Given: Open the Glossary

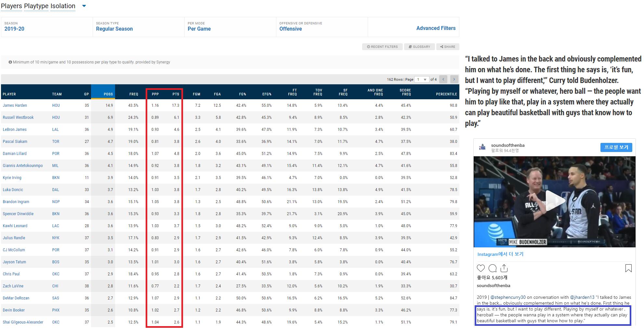Looking at the screenshot, I should tap(419, 47).
